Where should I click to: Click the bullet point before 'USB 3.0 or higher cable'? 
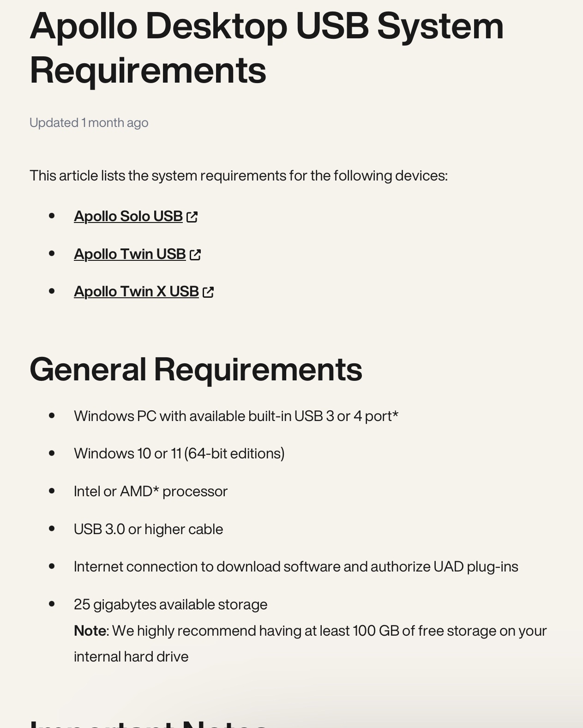(52, 529)
